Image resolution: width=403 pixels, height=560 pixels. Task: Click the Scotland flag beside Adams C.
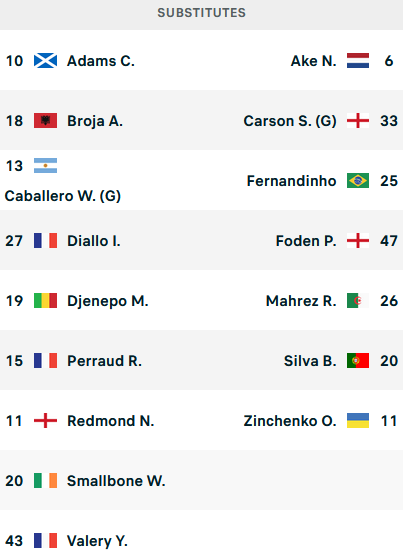(45, 61)
